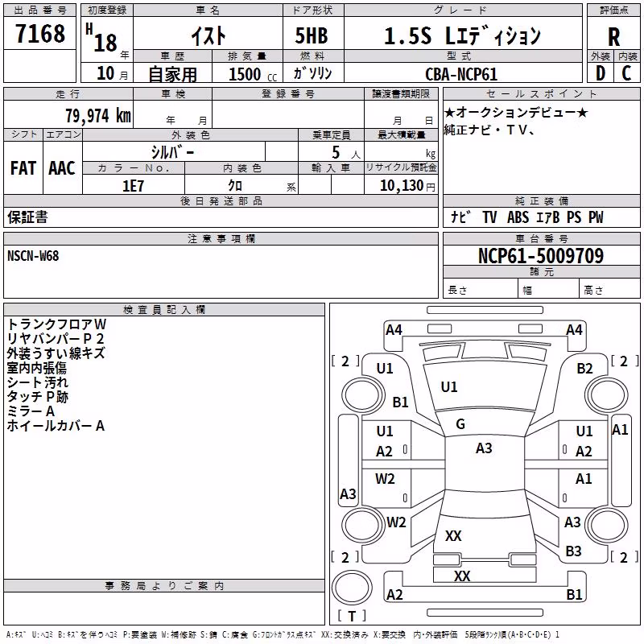Select the interior color クロ
The height and width of the screenshot is (644, 644).
point(235,185)
